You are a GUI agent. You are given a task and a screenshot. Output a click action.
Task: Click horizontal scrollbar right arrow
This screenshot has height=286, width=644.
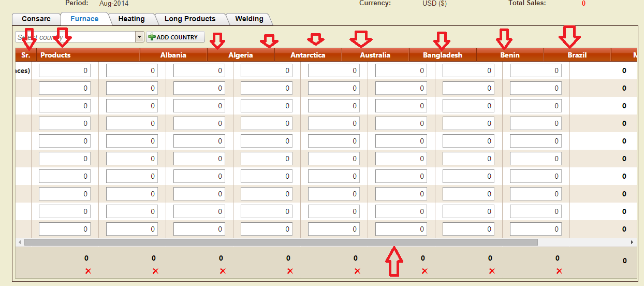coord(632,242)
